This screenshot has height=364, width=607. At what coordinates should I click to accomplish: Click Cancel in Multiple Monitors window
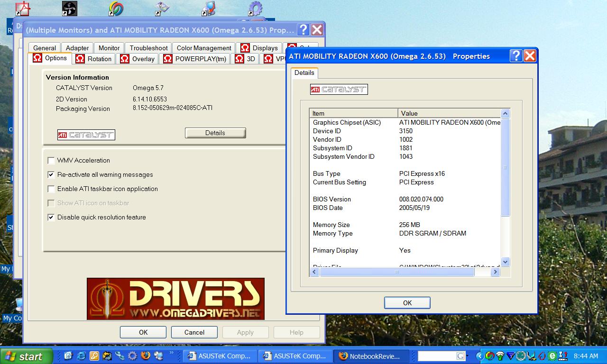194,332
